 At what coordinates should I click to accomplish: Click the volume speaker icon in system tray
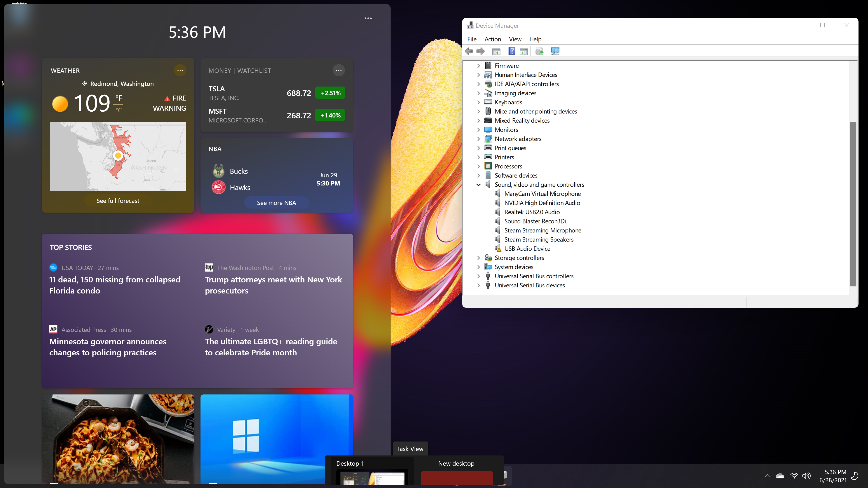click(x=806, y=476)
